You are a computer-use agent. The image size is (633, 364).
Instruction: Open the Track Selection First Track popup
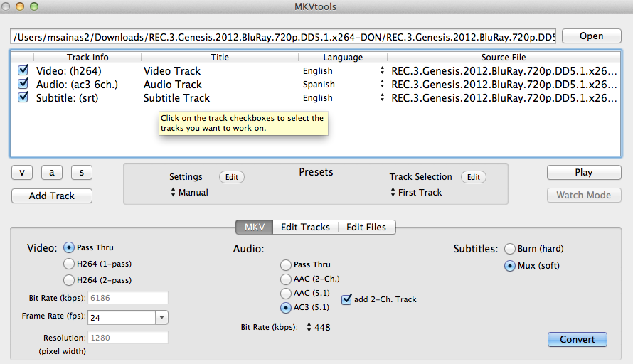coord(416,193)
